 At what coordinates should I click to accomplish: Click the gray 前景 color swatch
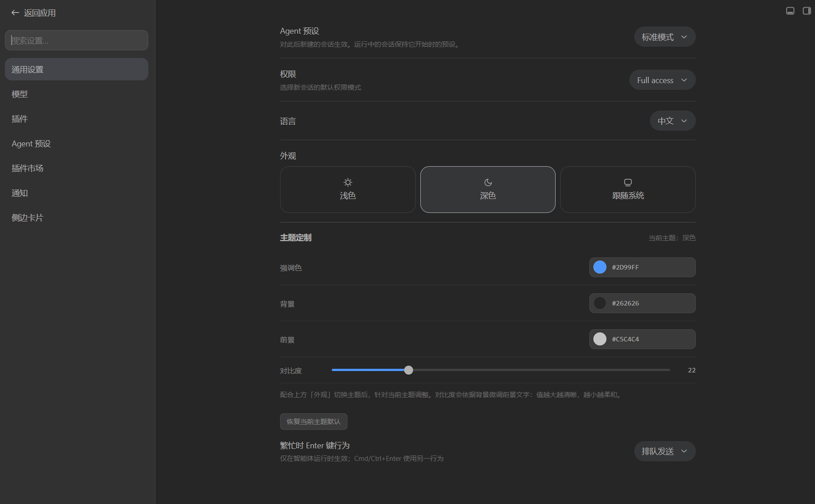point(600,339)
